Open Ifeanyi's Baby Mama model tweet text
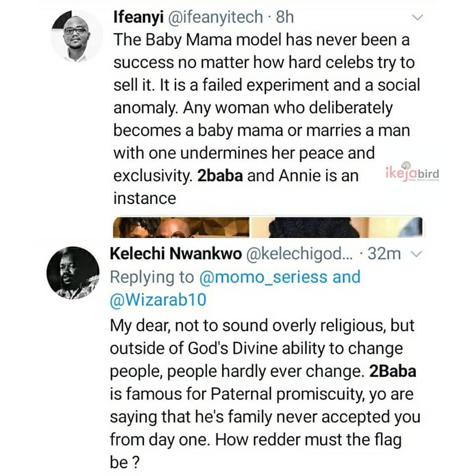476x476 pixels. pyautogui.click(x=263, y=109)
